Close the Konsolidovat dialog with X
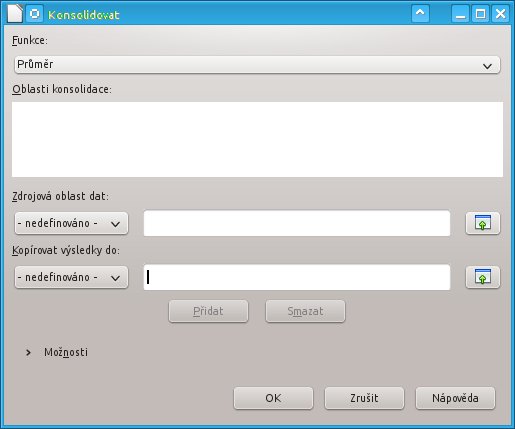The height and width of the screenshot is (429, 515). click(x=500, y=14)
